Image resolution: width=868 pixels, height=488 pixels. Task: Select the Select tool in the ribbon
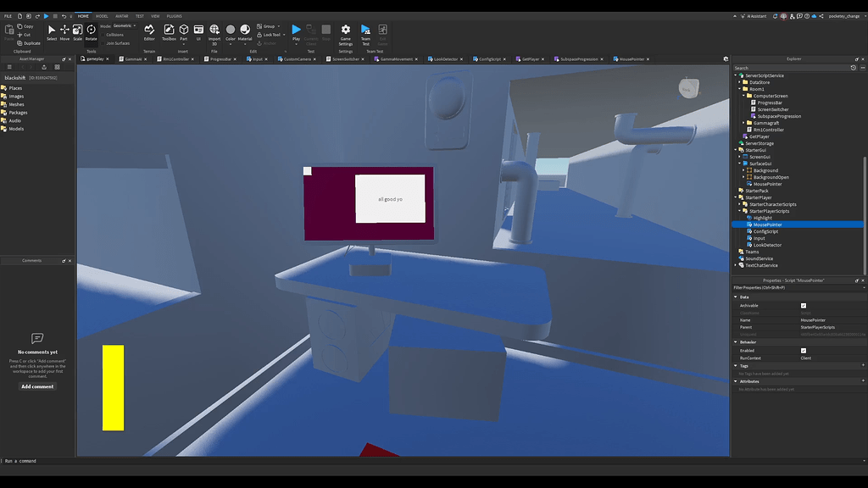tap(52, 32)
